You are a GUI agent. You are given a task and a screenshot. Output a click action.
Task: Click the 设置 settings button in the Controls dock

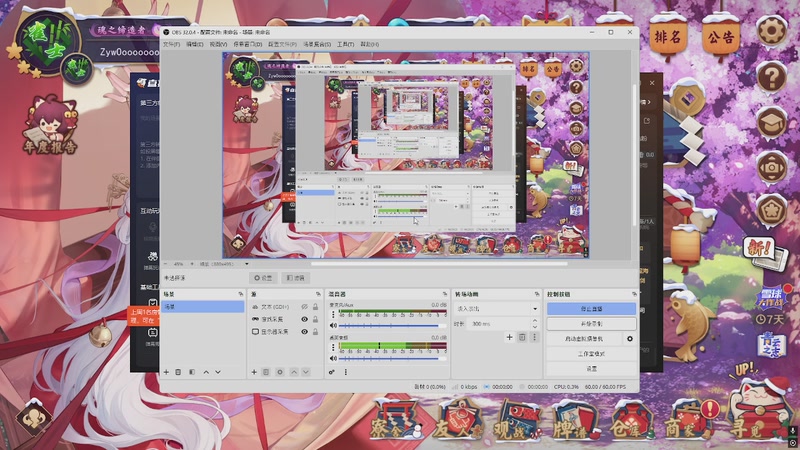tap(591, 368)
